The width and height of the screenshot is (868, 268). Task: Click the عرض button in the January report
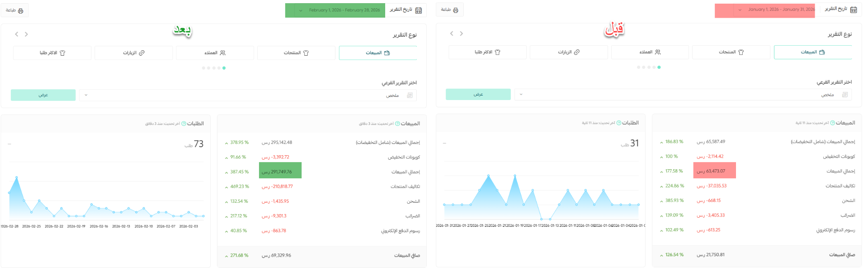tap(478, 94)
